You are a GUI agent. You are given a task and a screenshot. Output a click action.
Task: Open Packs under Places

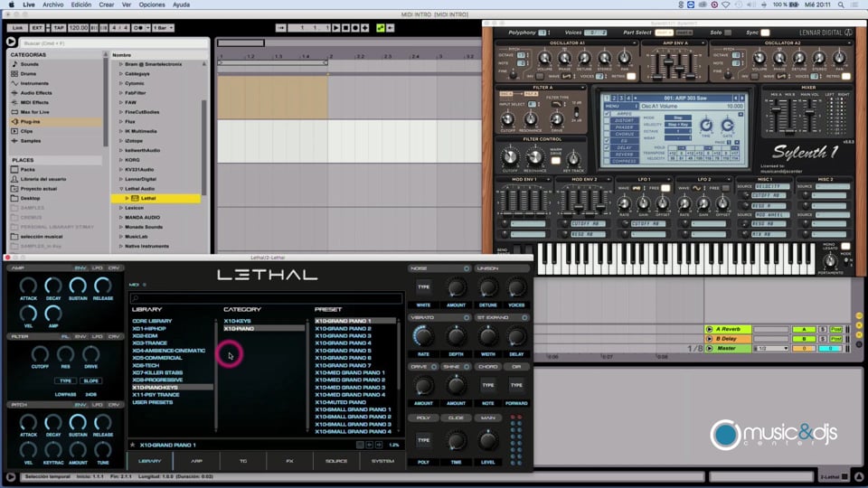pyautogui.click(x=28, y=169)
